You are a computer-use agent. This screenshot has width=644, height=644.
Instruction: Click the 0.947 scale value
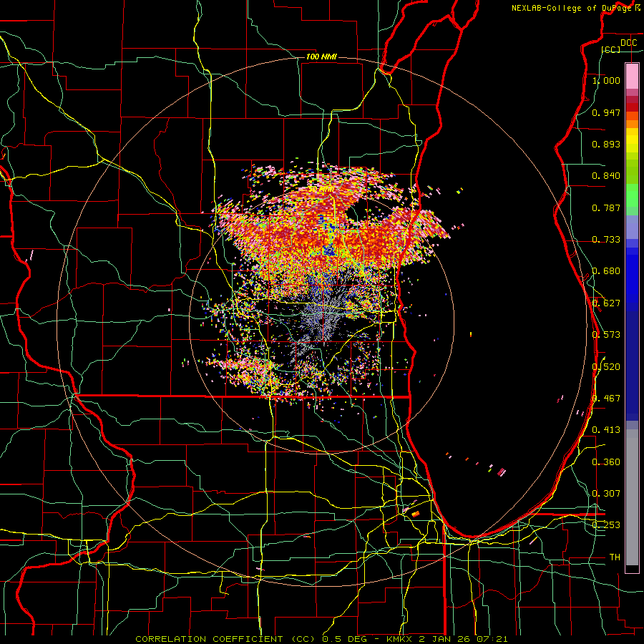pos(606,112)
